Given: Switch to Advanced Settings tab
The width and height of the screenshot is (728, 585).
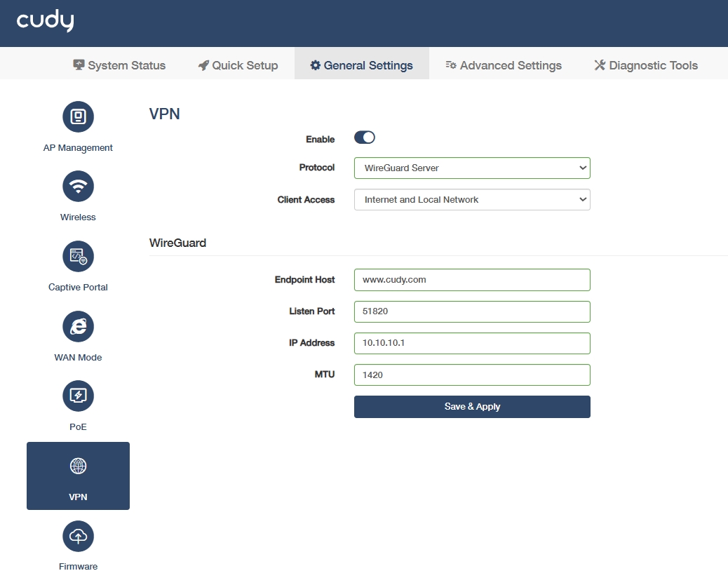Looking at the screenshot, I should (504, 65).
